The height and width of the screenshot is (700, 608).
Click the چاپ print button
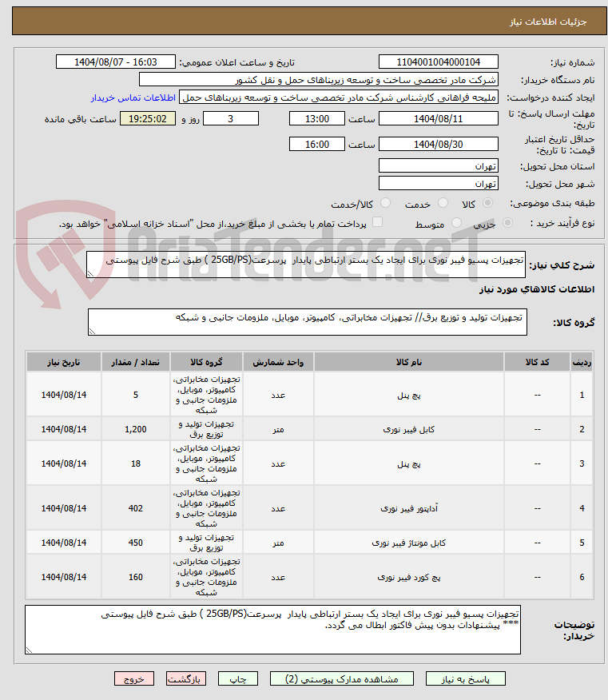[x=238, y=679]
